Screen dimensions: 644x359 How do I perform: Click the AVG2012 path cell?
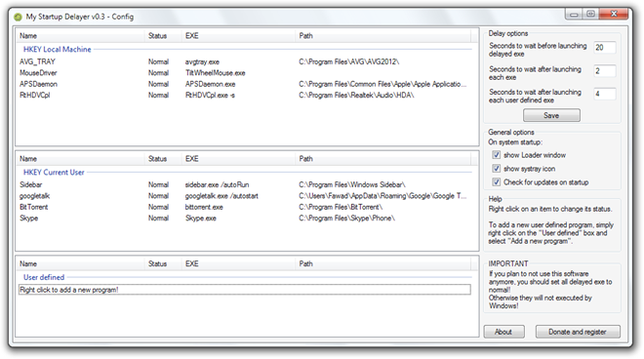[348, 61]
